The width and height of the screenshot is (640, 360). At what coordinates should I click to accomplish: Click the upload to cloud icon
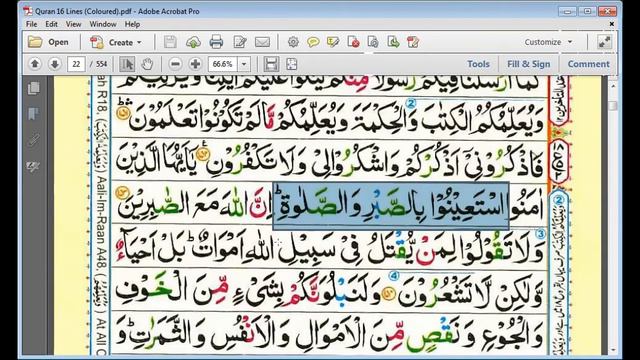193,42
